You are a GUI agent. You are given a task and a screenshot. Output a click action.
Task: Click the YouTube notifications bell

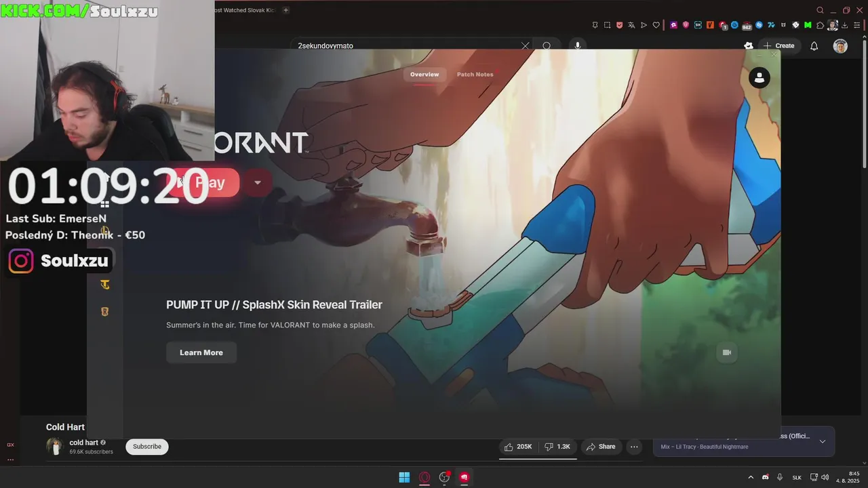(814, 46)
